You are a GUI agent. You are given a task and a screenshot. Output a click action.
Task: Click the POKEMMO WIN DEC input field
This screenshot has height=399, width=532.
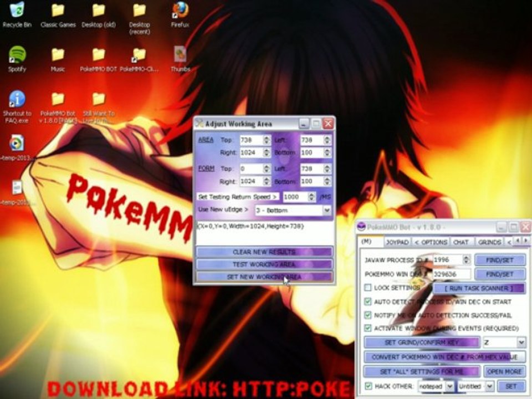coord(452,274)
